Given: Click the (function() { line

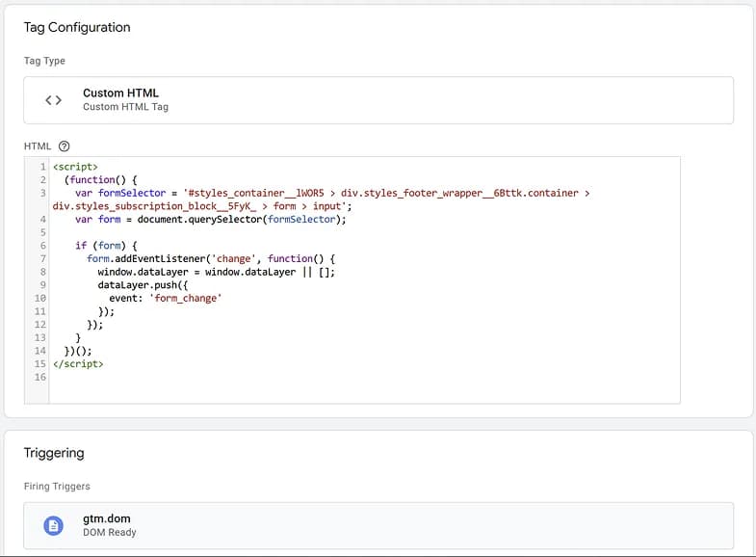Looking at the screenshot, I should 101,180.
